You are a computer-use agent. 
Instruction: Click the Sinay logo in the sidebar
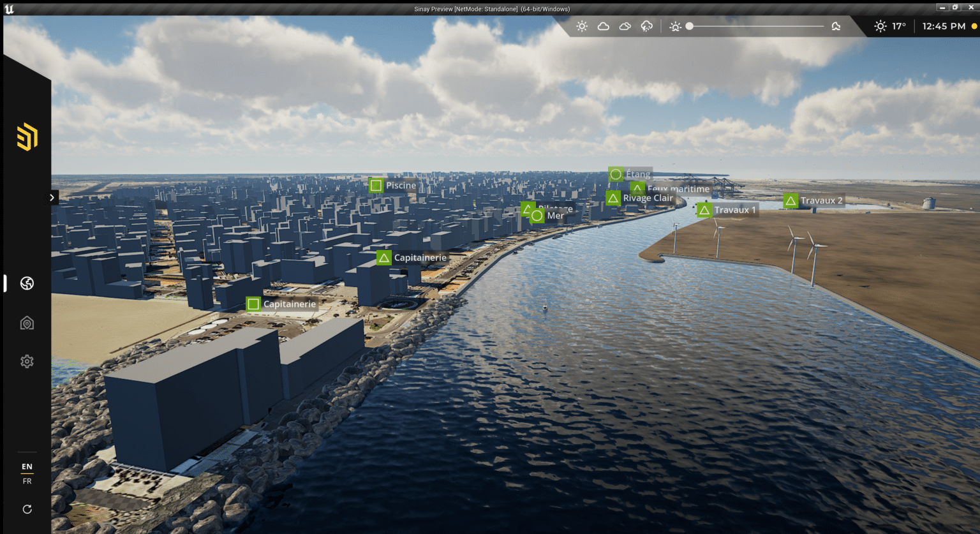[26, 137]
